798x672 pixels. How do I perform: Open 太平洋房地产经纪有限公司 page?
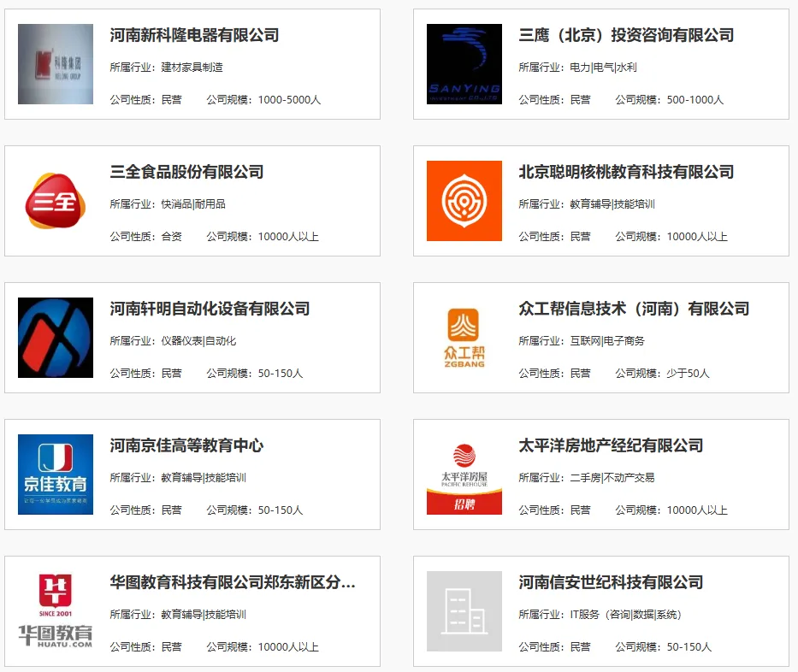(611, 445)
